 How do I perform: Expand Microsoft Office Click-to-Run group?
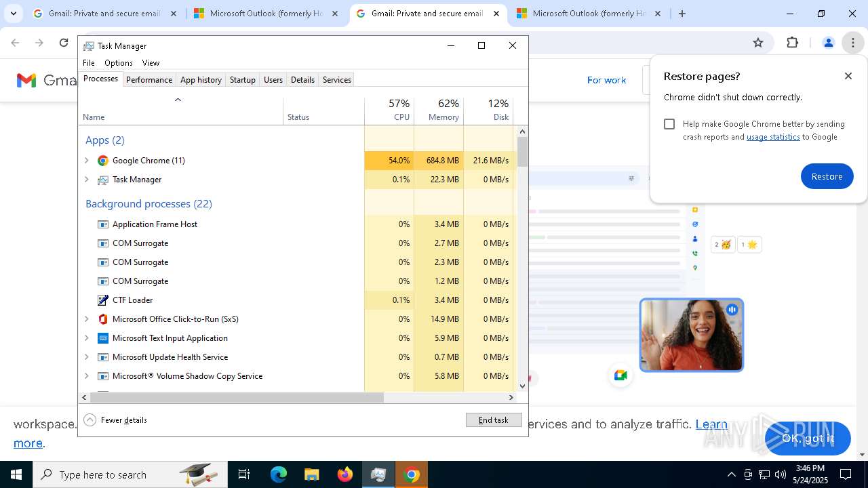(86, 319)
